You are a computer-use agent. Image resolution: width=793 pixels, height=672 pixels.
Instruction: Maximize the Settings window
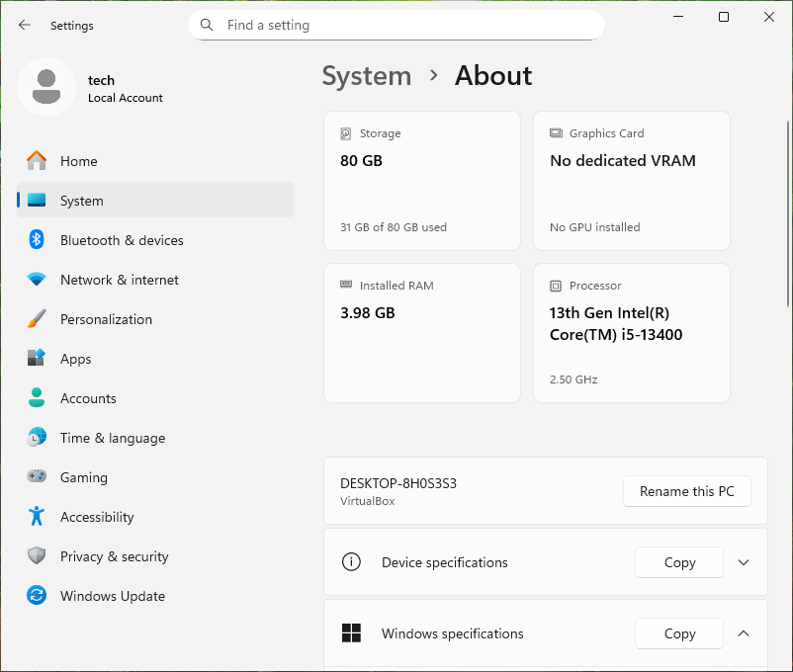724,17
